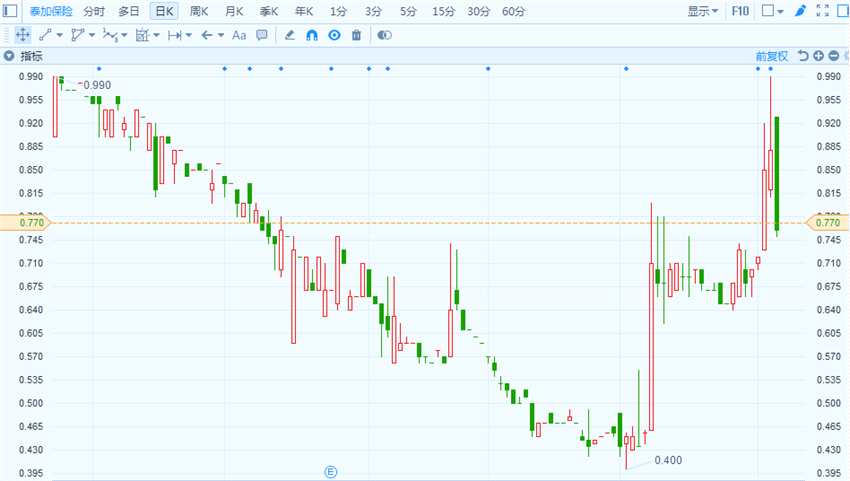Select the 年K yearly chart tab
850x481 pixels.
[304, 11]
